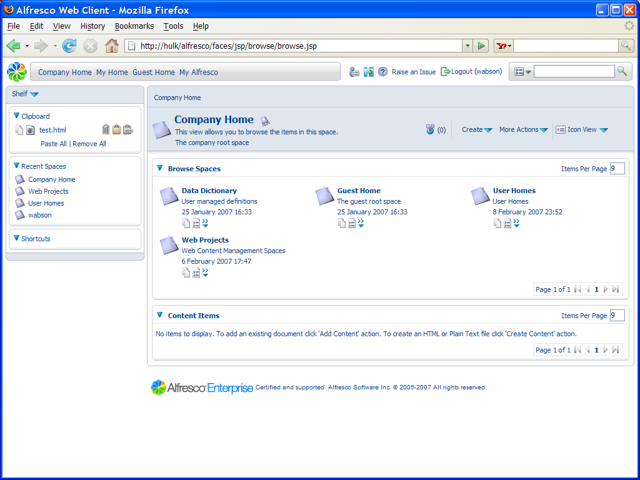This screenshot has width=640, height=480.
Task: Click Browse Spaces Items Per Page field
Action: pyautogui.click(x=617, y=168)
